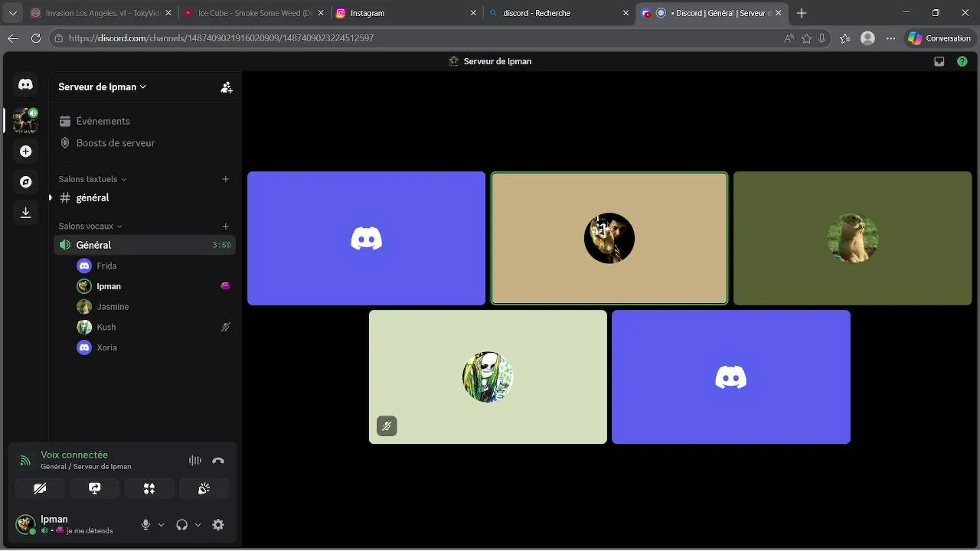Go back in browser
Viewport: 980px width, 551px height.
click(x=13, y=38)
